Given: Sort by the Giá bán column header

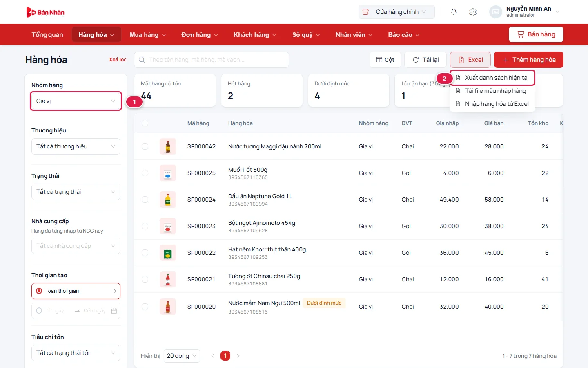Looking at the screenshot, I should 494,123.
